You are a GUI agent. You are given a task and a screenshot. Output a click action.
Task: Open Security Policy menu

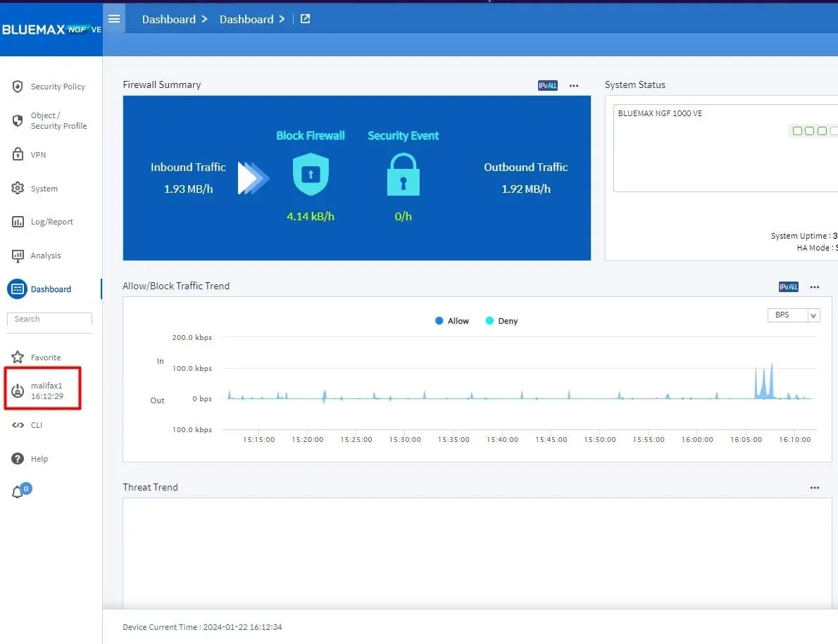pyautogui.click(x=58, y=87)
